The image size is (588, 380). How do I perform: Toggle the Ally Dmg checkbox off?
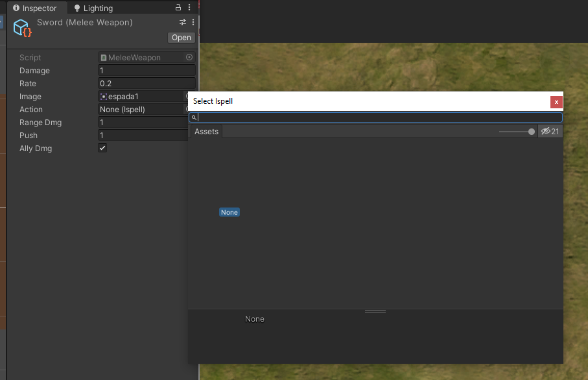[x=102, y=148]
